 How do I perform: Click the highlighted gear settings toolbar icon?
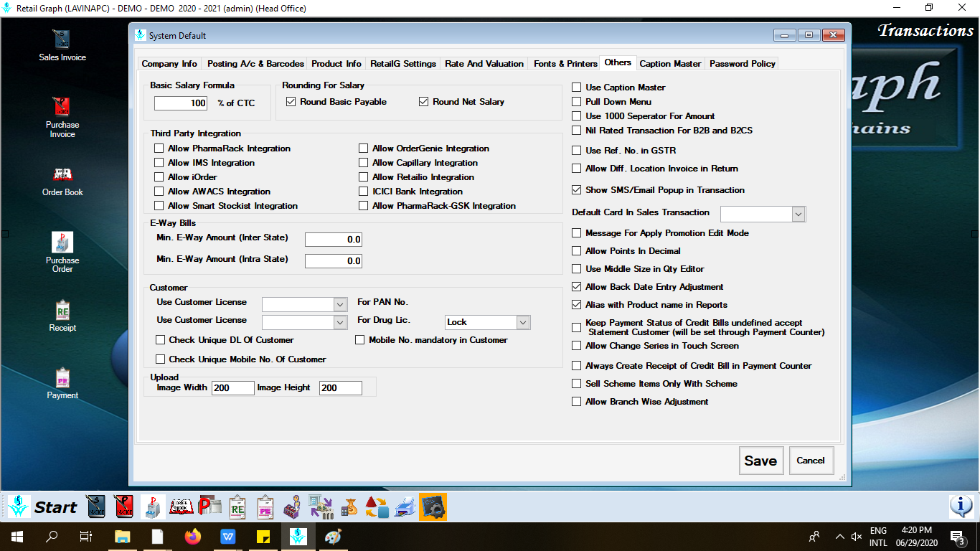tap(433, 507)
